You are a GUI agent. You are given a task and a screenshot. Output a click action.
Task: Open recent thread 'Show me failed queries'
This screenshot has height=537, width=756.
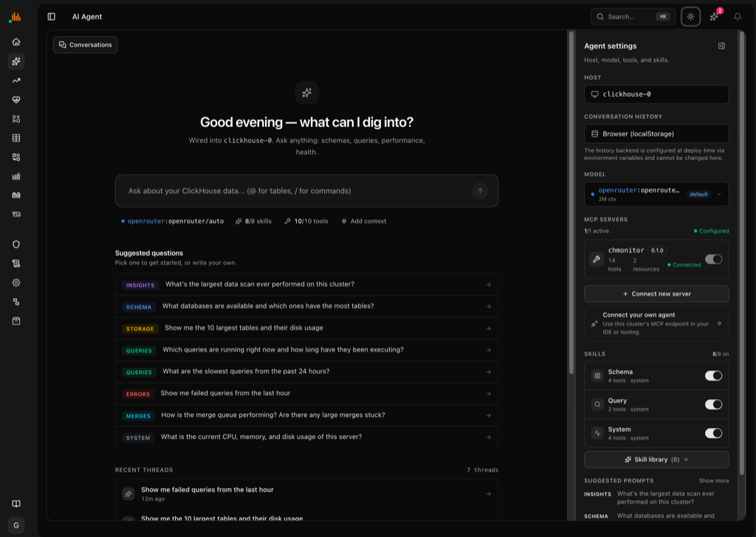(306, 493)
